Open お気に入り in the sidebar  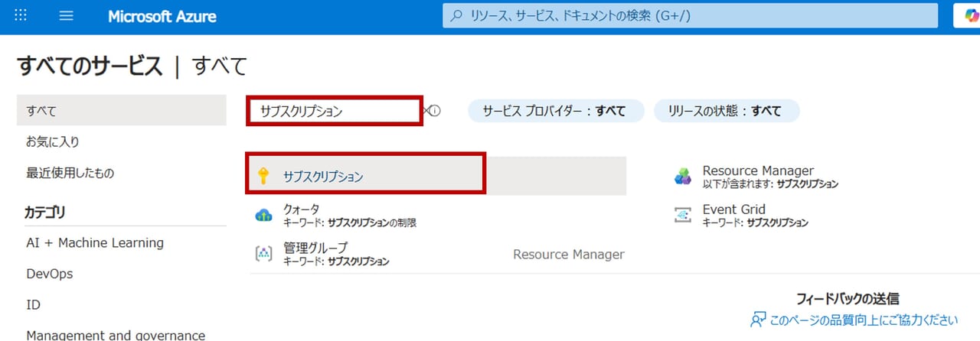(x=53, y=141)
